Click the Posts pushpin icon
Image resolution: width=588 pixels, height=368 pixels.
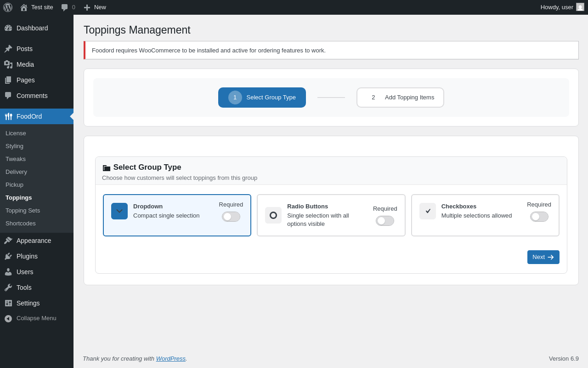(x=8, y=49)
